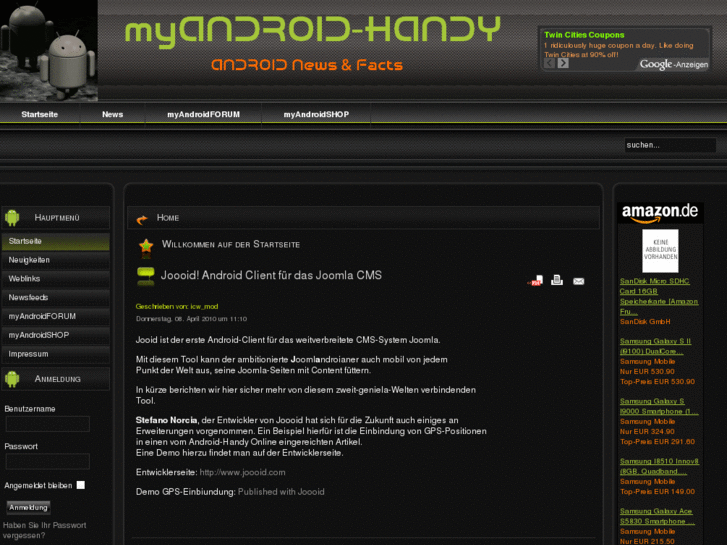Open Startseite in the top navigation bar
Screen dimensions: 727x545
click(x=39, y=114)
